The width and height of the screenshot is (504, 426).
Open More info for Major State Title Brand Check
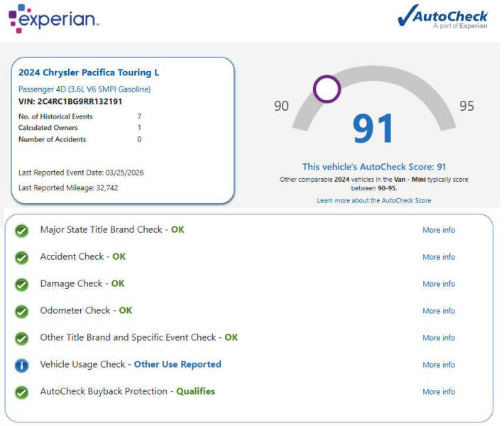(x=439, y=230)
